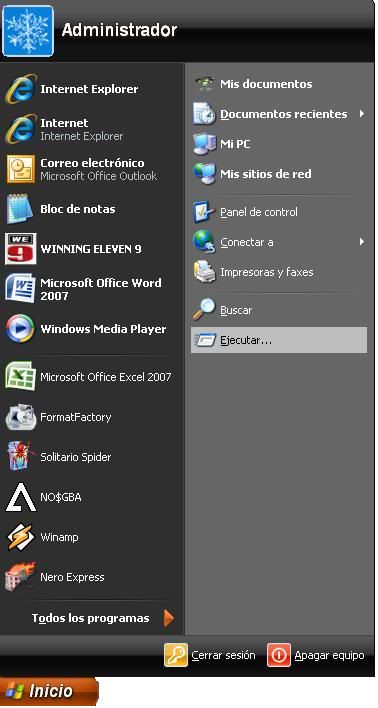
Task: Open the Winamp lightning icon
Action: [20, 536]
